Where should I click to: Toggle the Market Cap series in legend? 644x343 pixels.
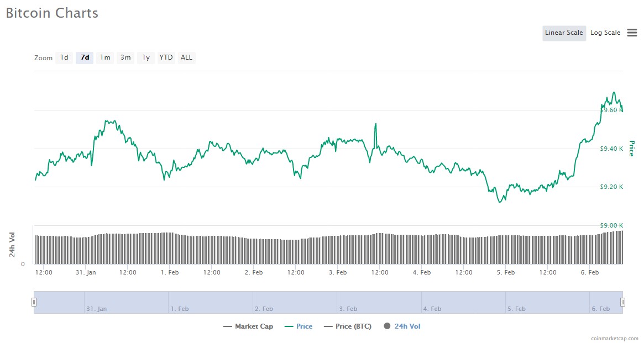coord(248,326)
